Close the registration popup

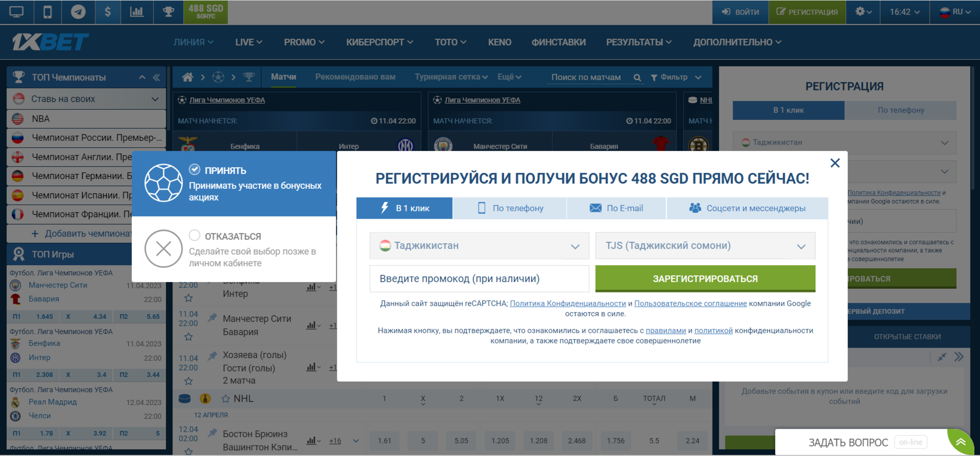tap(835, 163)
